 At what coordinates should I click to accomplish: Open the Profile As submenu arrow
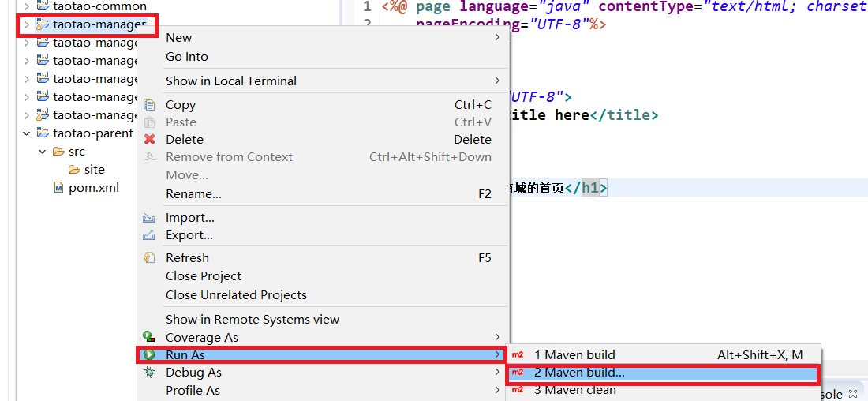point(497,391)
